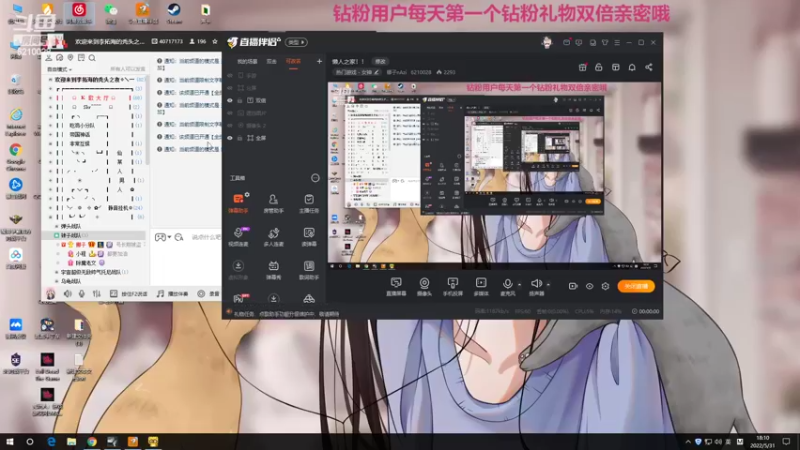Add 直播屏幕 screen capture source
The height and width of the screenshot is (450, 800).
396,287
